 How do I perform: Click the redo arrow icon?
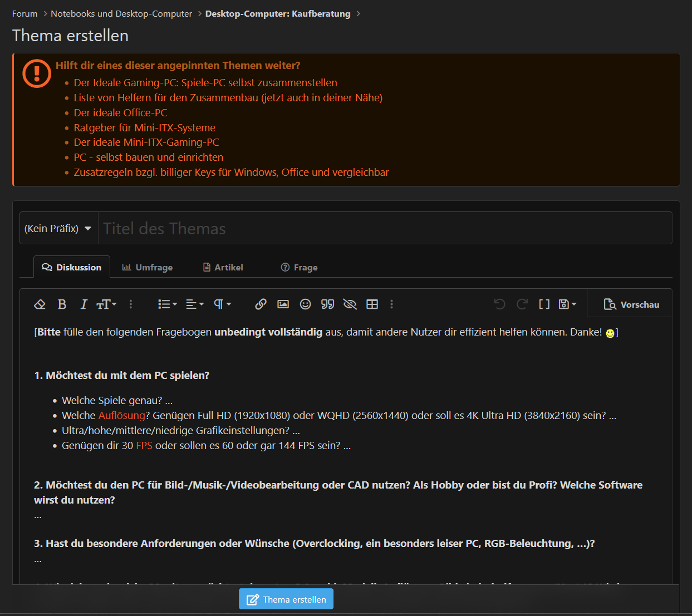pyautogui.click(x=522, y=304)
